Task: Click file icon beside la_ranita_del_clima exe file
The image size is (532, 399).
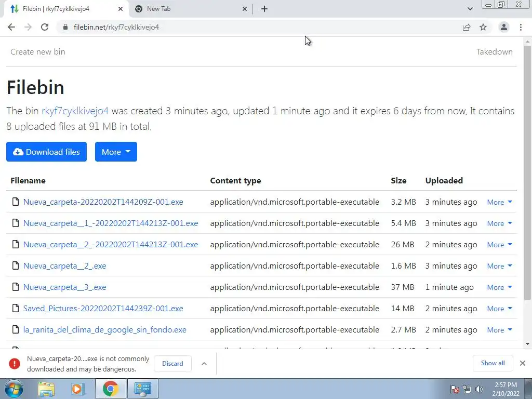Action: coord(16,329)
